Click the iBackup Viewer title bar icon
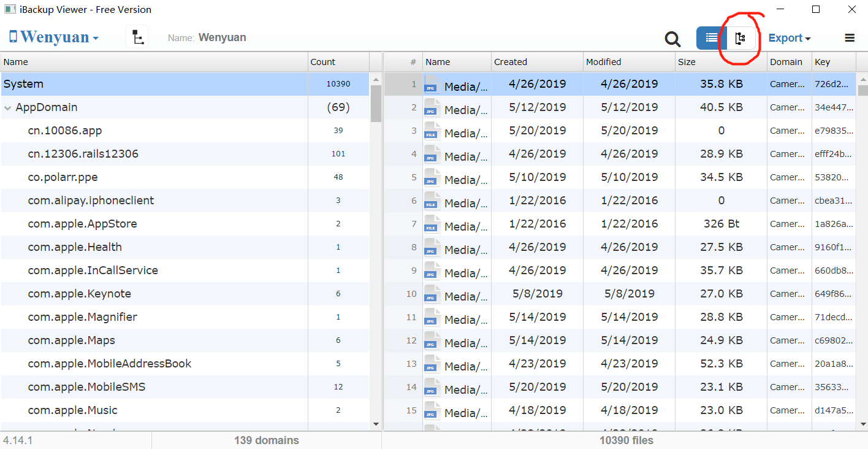 coord(10,9)
